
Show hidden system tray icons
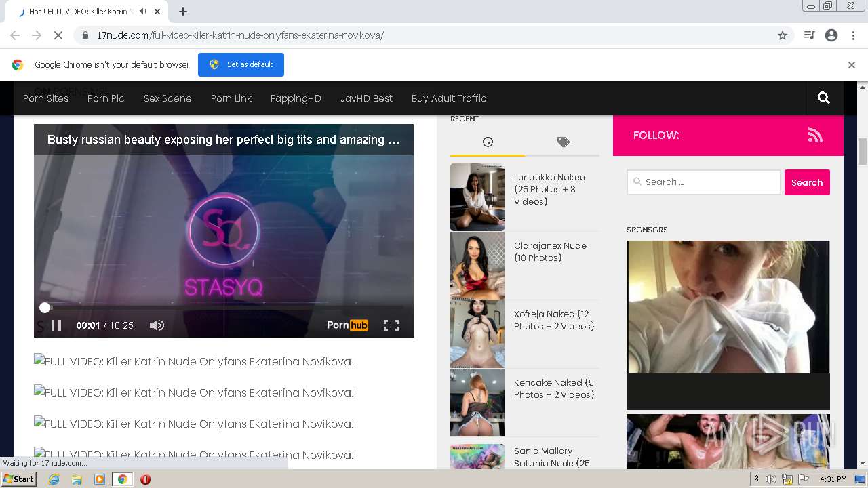756,479
